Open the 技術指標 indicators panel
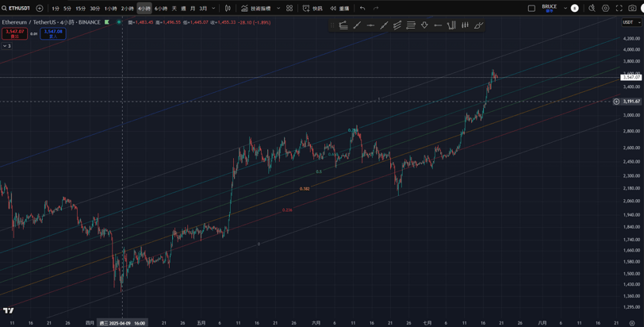The width and height of the screenshot is (644, 327). point(256,8)
